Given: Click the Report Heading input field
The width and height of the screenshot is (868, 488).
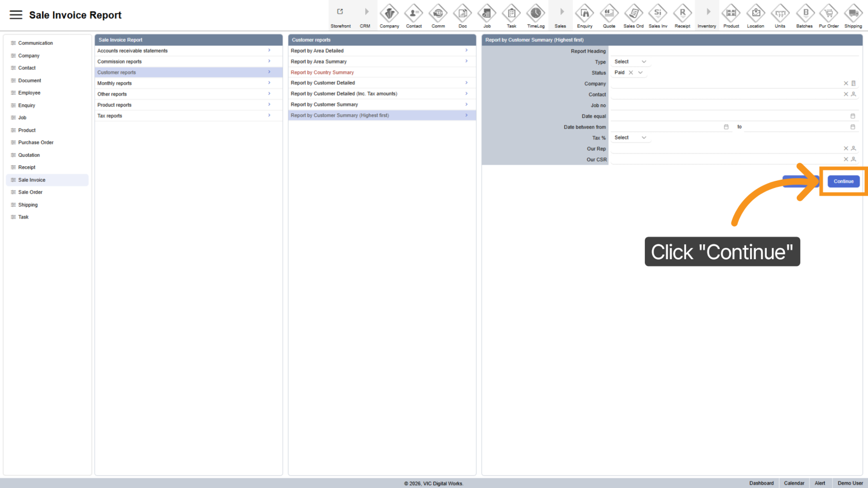Looking at the screenshot, I should pos(734,51).
